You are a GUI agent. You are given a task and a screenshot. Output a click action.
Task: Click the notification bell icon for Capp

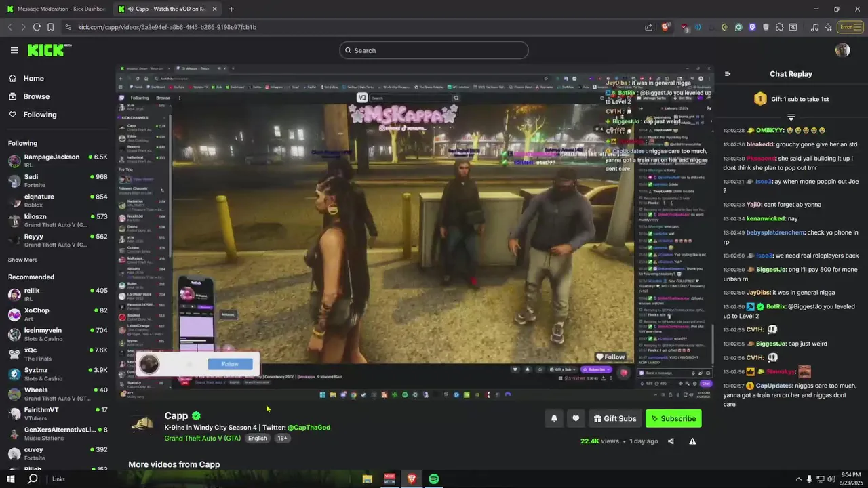[554, 418]
